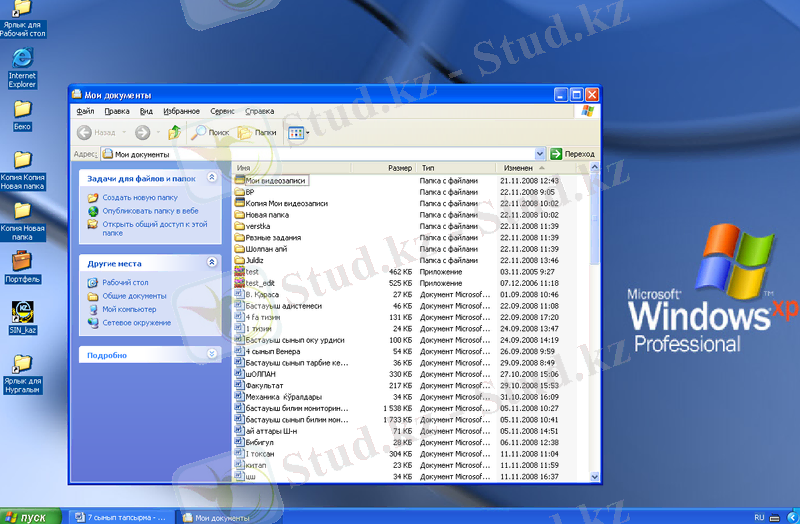Open the views button dropdown

299,132
